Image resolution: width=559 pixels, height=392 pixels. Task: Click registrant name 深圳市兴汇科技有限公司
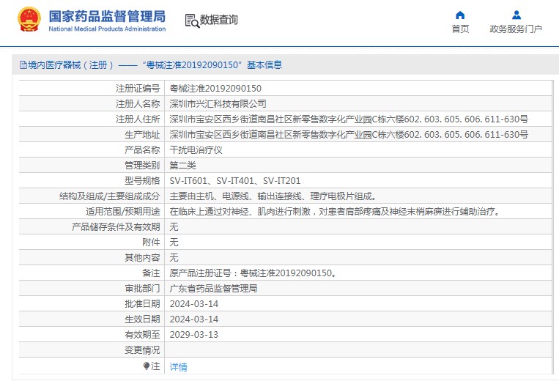coord(218,103)
